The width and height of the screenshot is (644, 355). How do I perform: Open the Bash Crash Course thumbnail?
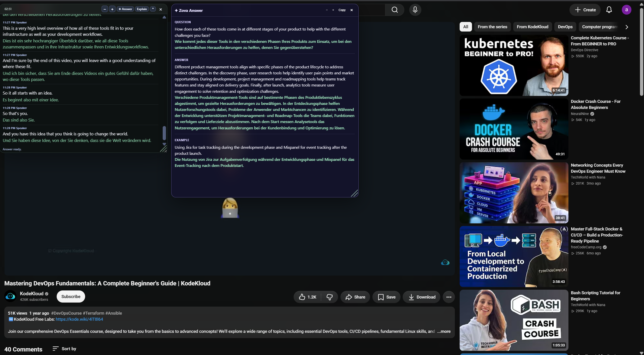(514, 320)
